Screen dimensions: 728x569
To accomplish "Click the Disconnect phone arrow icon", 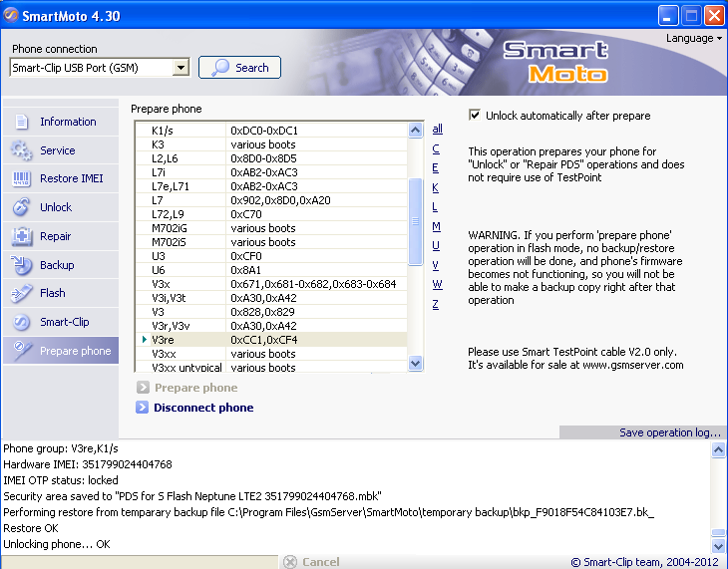I will point(142,408).
